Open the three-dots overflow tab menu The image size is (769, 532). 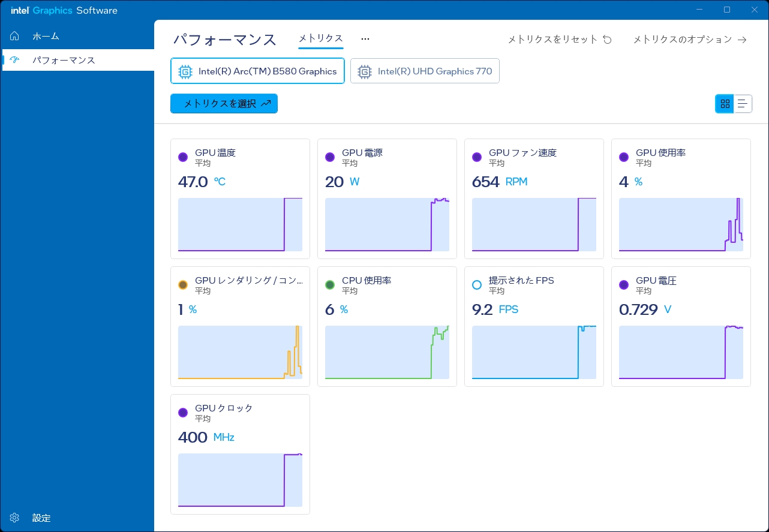click(365, 39)
